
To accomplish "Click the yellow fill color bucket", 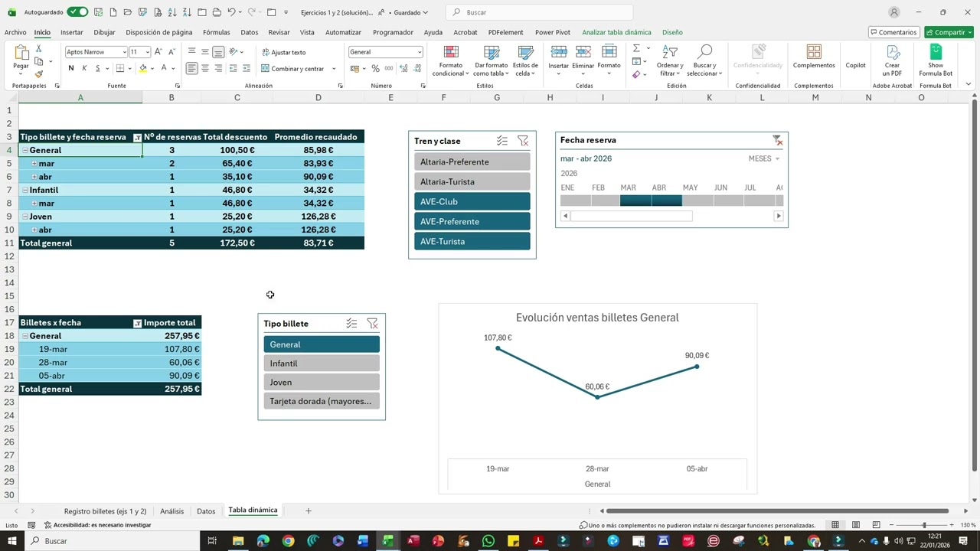I will point(142,68).
